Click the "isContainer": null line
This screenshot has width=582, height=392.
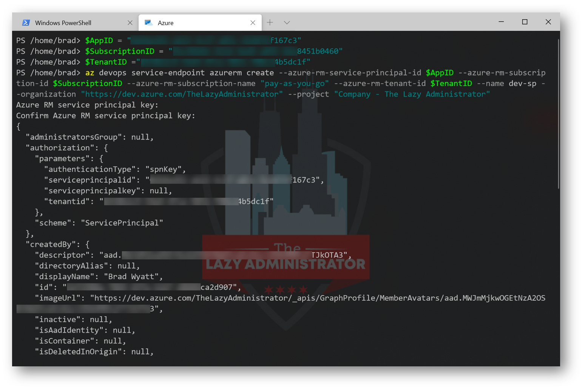pos(80,341)
